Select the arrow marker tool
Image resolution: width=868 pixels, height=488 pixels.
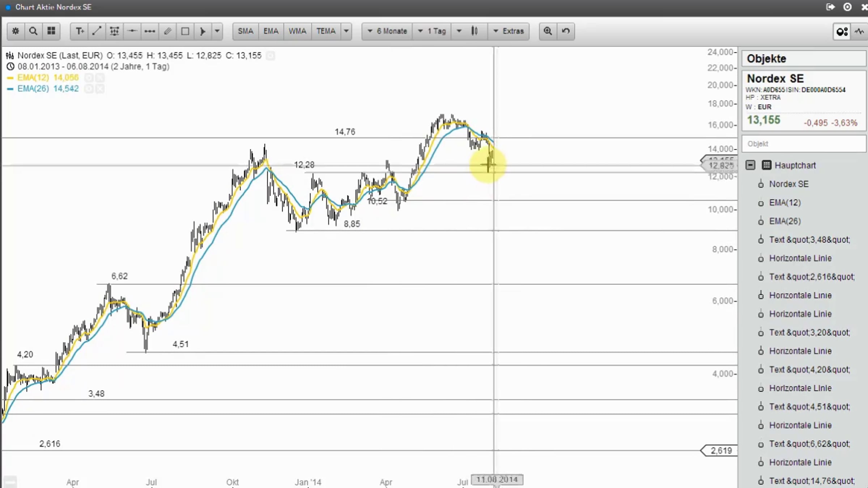click(203, 31)
